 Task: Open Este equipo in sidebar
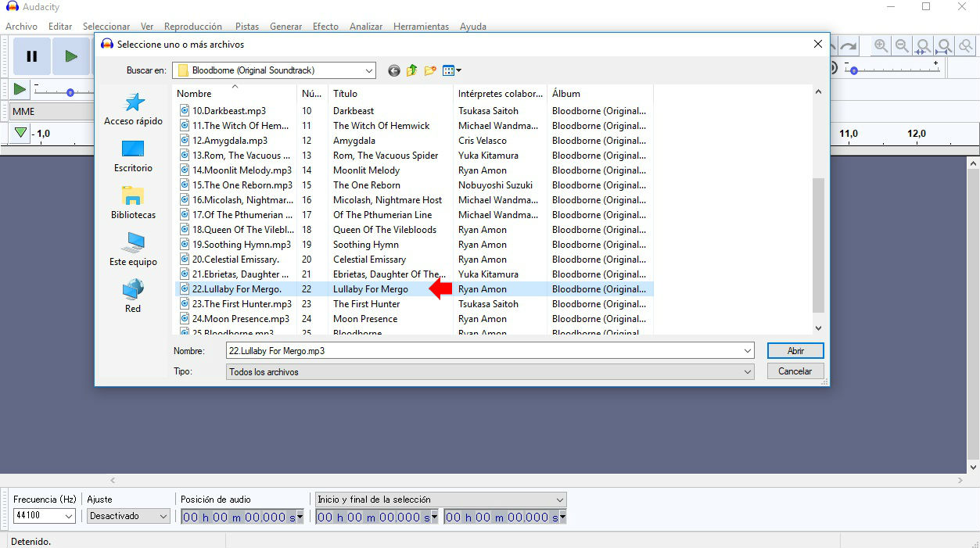[x=133, y=250]
